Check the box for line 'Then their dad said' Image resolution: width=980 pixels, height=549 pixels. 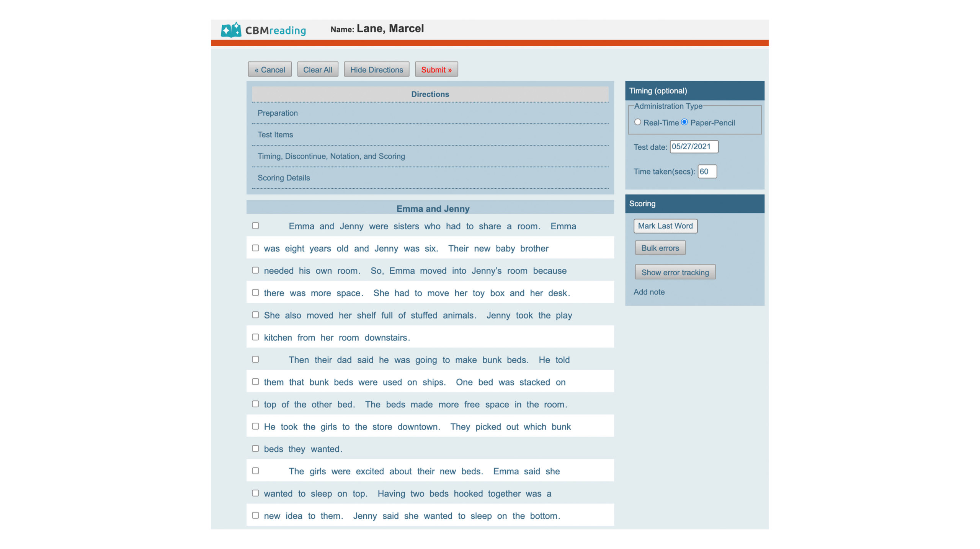click(255, 359)
